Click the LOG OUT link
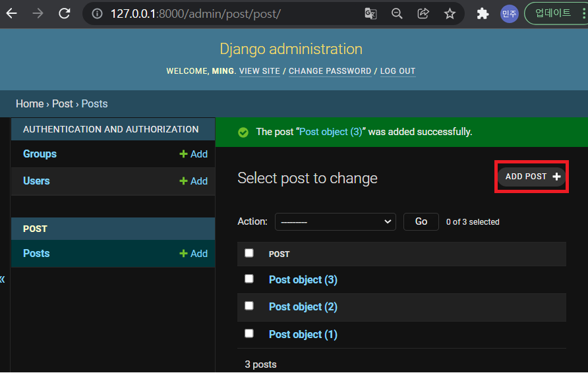The image size is (588, 373). 398,71
